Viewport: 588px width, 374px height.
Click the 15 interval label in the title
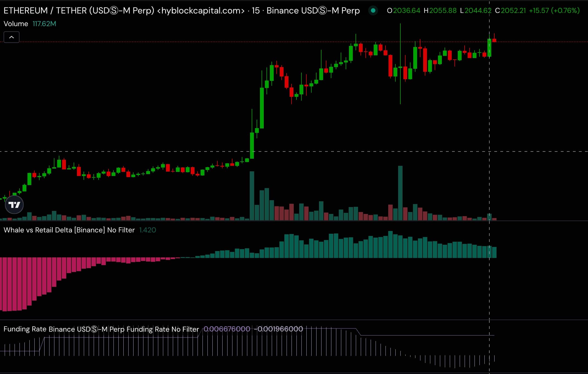click(x=256, y=11)
